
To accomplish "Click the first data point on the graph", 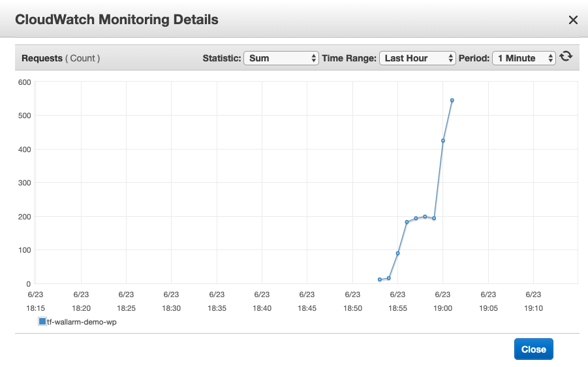I will point(380,279).
